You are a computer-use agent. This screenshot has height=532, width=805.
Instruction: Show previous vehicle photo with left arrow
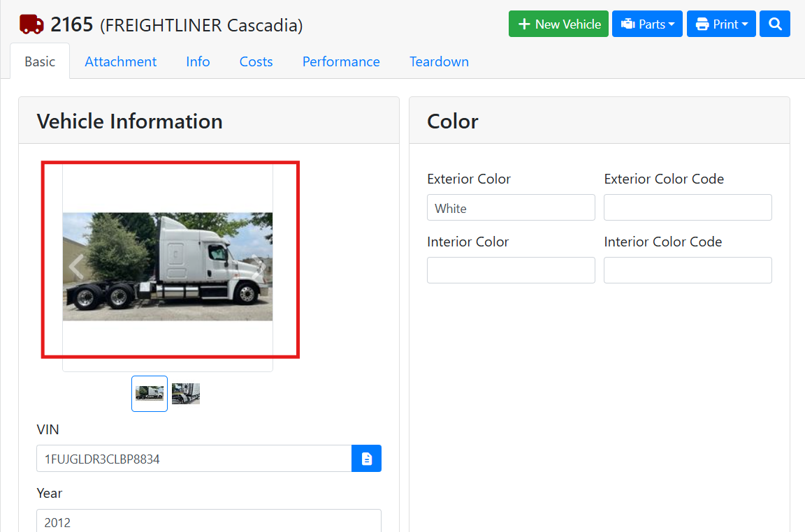(76, 266)
